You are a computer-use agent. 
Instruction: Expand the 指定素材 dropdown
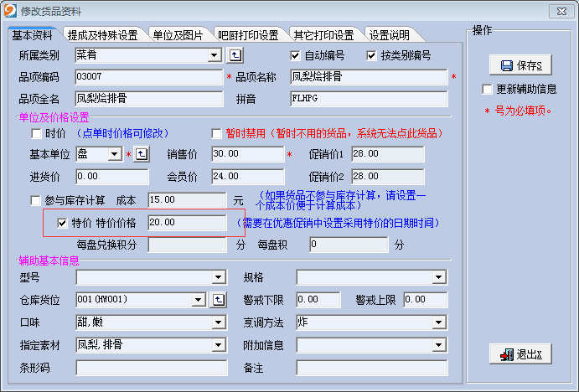pos(219,345)
